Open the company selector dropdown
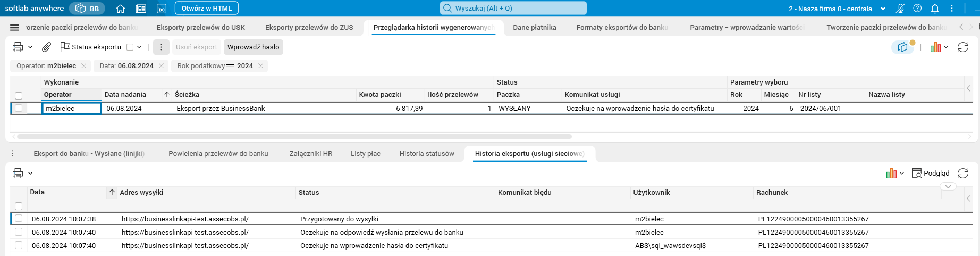The image size is (980, 256). tap(883, 9)
